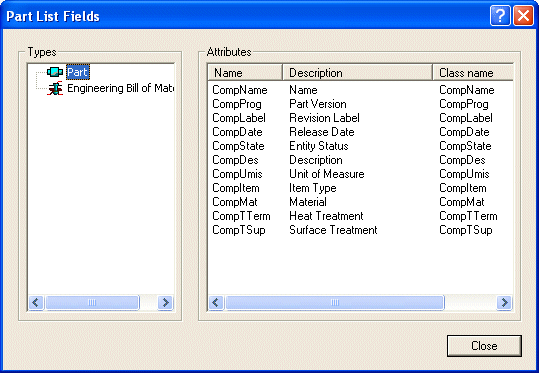Select the CompName row in Name column
This screenshot has width=539, height=373.
pyautogui.click(x=240, y=90)
